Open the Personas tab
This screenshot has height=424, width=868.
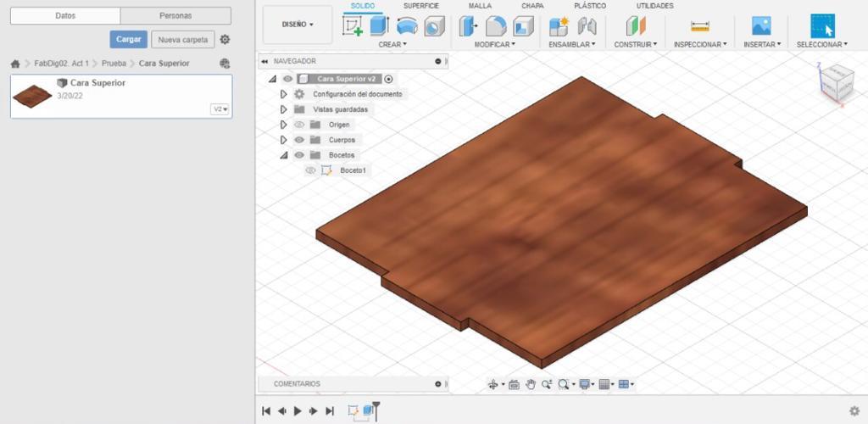[175, 15]
